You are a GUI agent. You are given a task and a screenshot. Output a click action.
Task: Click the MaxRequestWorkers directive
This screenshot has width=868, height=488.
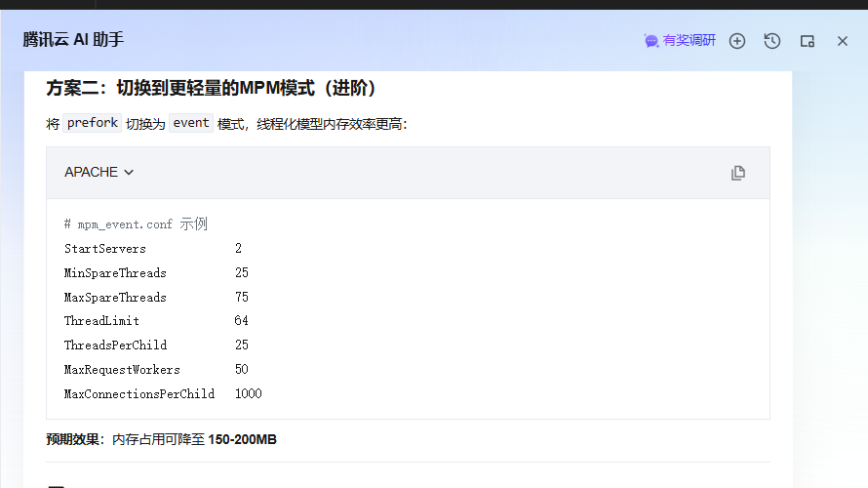(x=122, y=370)
